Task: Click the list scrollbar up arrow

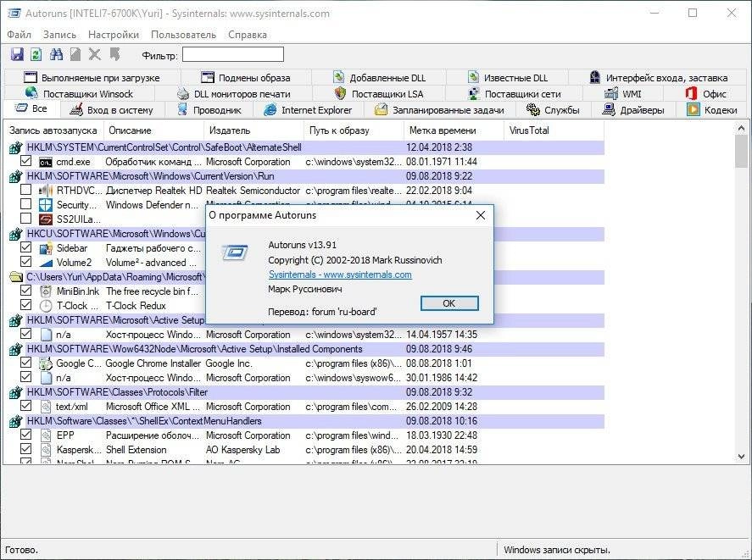Action: point(741,128)
